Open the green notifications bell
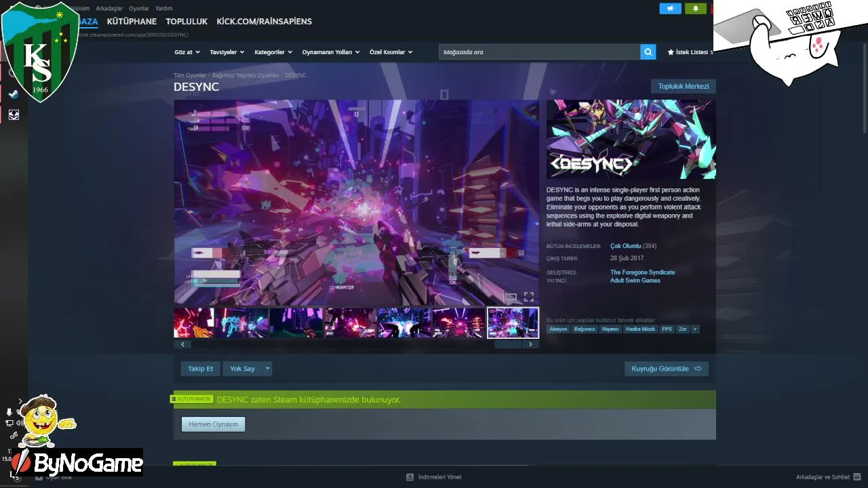This screenshot has width=868, height=488. pyautogui.click(x=696, y=9)
